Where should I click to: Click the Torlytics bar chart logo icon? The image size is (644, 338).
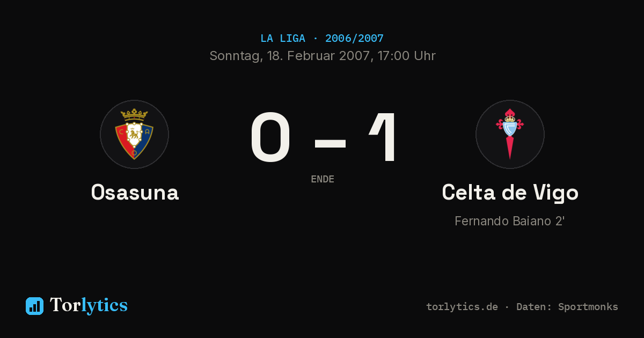[x=34, y=306]
